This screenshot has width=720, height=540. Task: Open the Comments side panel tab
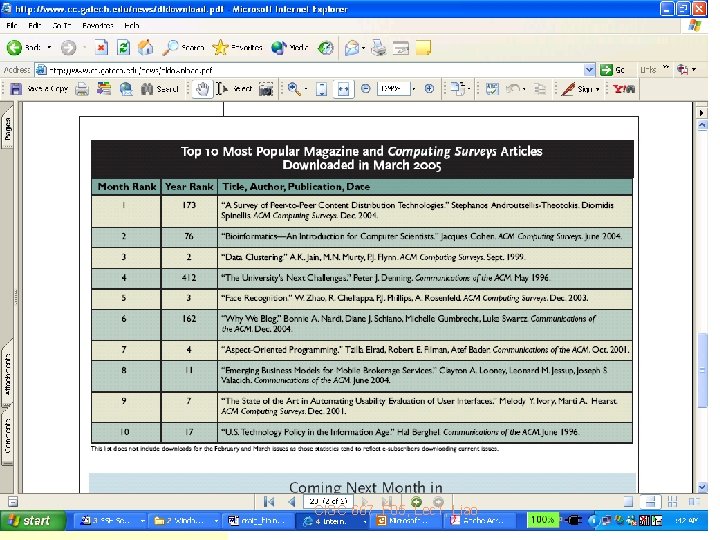click(x=7, y=437)
